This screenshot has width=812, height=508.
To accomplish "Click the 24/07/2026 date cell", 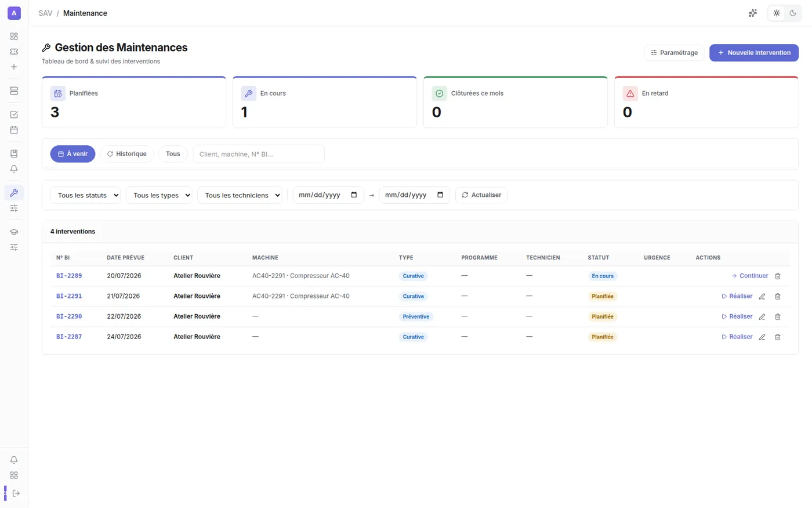I will (124, 337).
